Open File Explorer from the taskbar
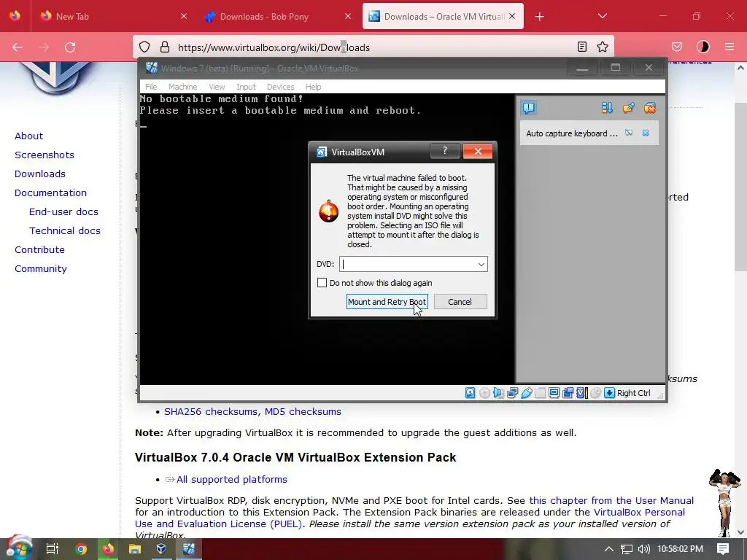Image resolution: width=747 pixels, height=560 pixels. pyautogui.click(x=135, y=549)
